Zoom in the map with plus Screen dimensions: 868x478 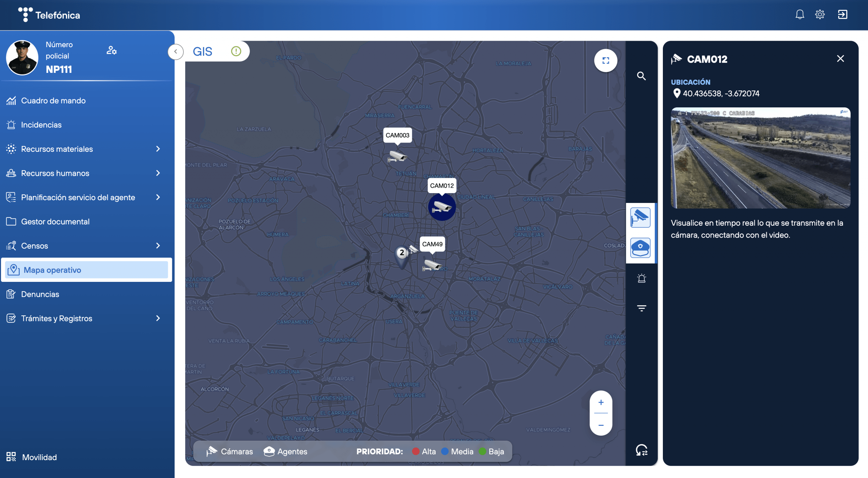pyautogui.click(x=601, y=402)
